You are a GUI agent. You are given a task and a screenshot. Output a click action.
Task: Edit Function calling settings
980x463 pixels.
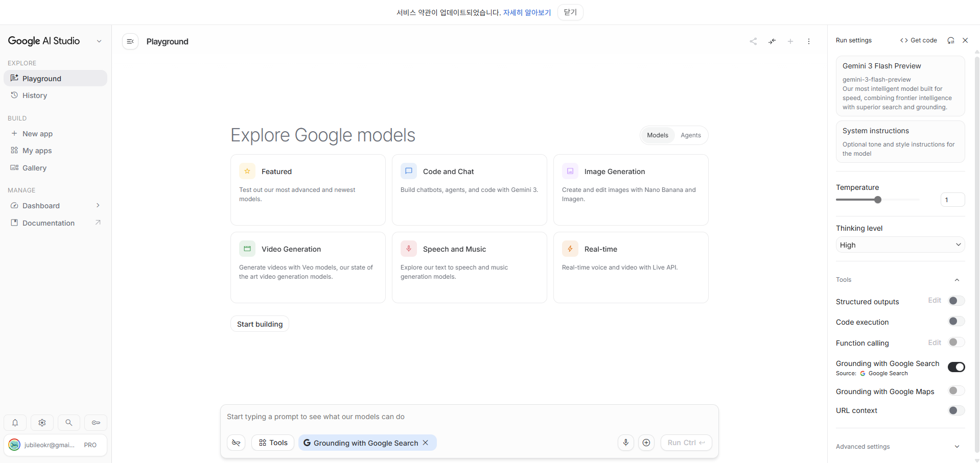pyautogui.click(x=935, y=343)
